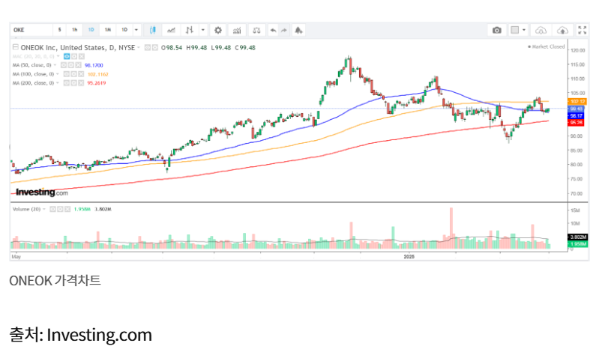Undo the last chart action
The width and height of the screenshot is (599, 364).
(x=273, y=30)
